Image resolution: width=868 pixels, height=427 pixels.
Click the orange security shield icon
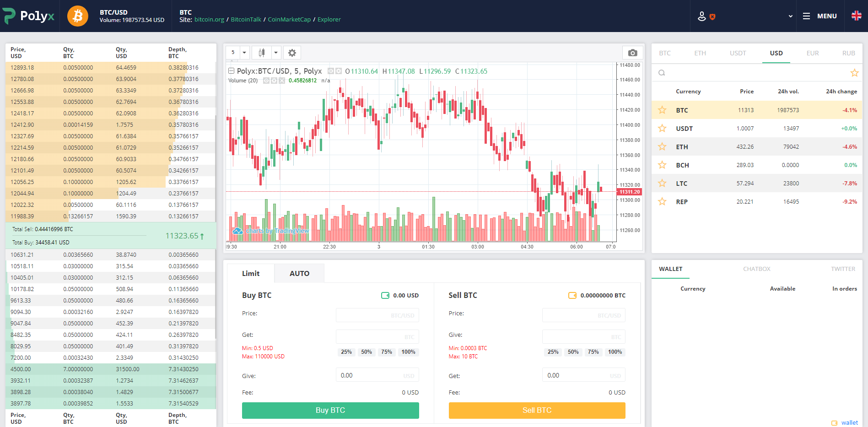(712, 17)
